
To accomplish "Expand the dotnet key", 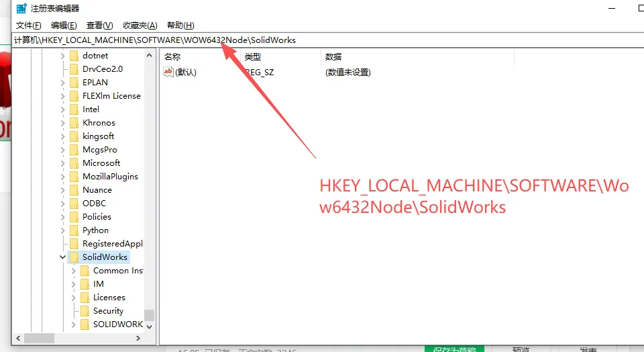I will 62,56.
